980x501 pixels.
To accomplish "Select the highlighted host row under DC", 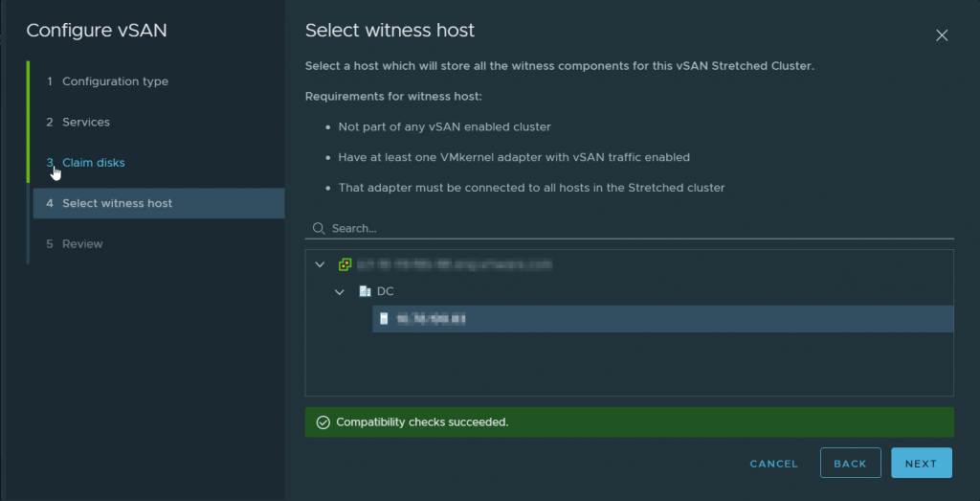I will point(660,319).
